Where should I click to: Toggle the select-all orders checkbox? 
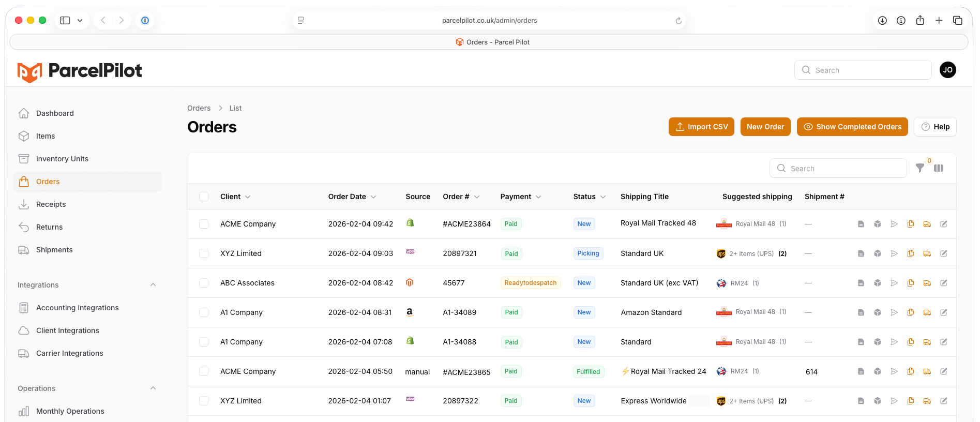point(204,197)
